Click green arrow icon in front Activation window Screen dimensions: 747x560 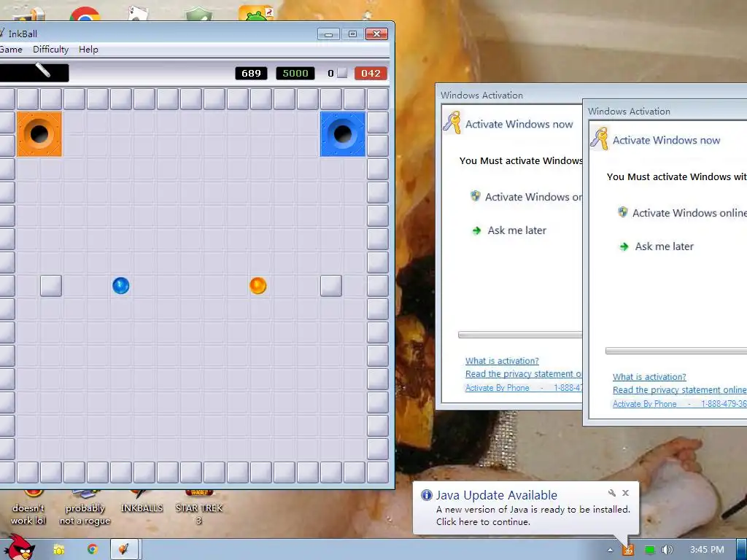(x=624, y=246)
